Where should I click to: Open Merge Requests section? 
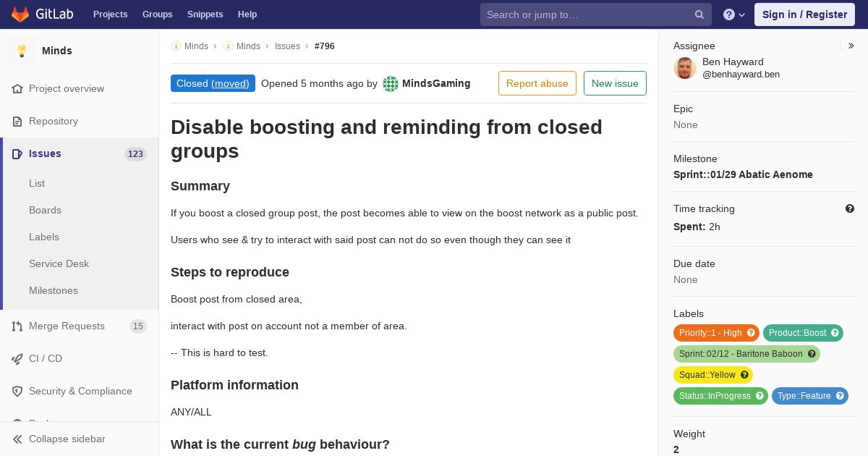coord(67,326)
